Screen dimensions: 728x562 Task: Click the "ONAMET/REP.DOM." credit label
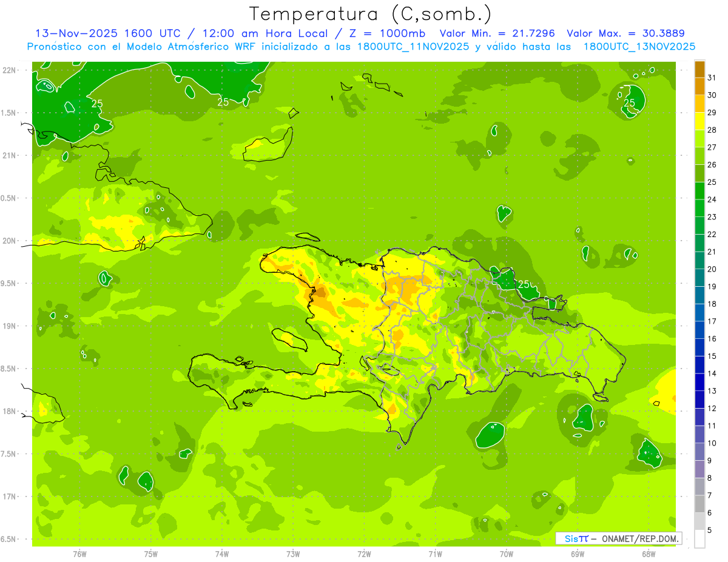click(x=641, y=538)
